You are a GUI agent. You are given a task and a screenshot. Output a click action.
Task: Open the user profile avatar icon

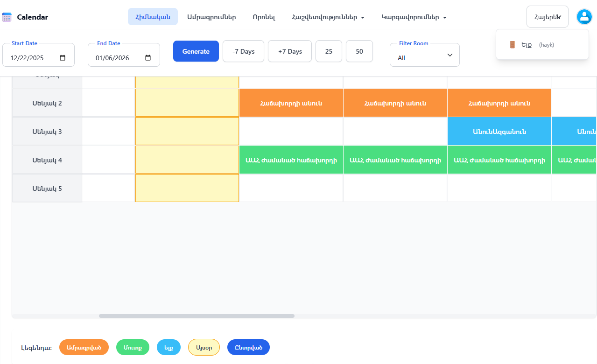[584, 17]
